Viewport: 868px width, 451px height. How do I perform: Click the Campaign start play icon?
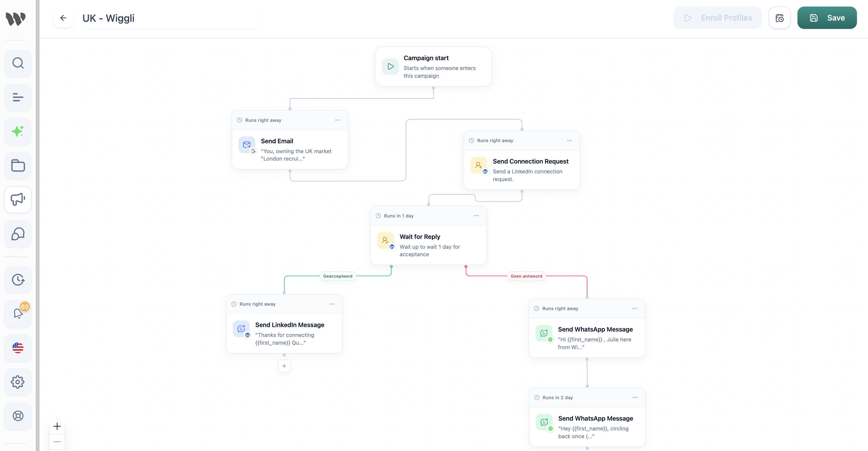tap(391, 66)
